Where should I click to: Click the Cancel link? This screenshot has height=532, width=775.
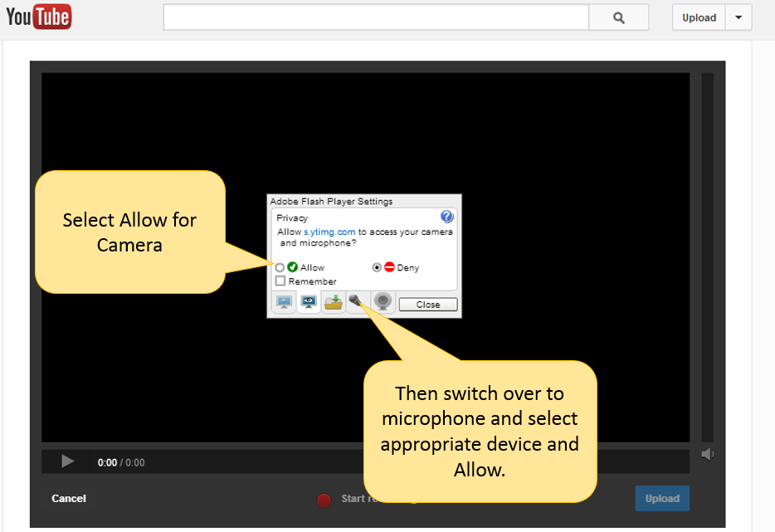click(68, 498)
